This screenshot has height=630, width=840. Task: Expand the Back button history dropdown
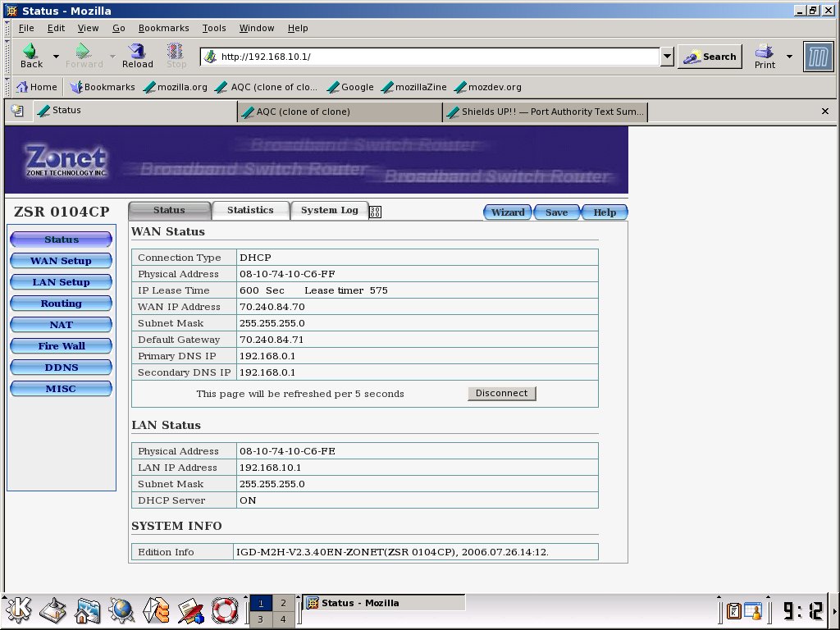tap(56, 57)
